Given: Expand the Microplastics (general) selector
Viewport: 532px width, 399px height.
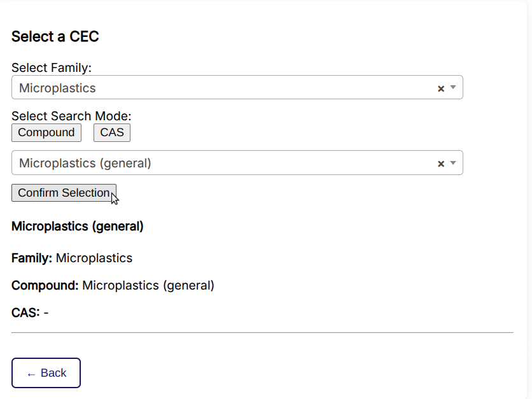Looking at the screenshot, I should click(x=453, y=163).
